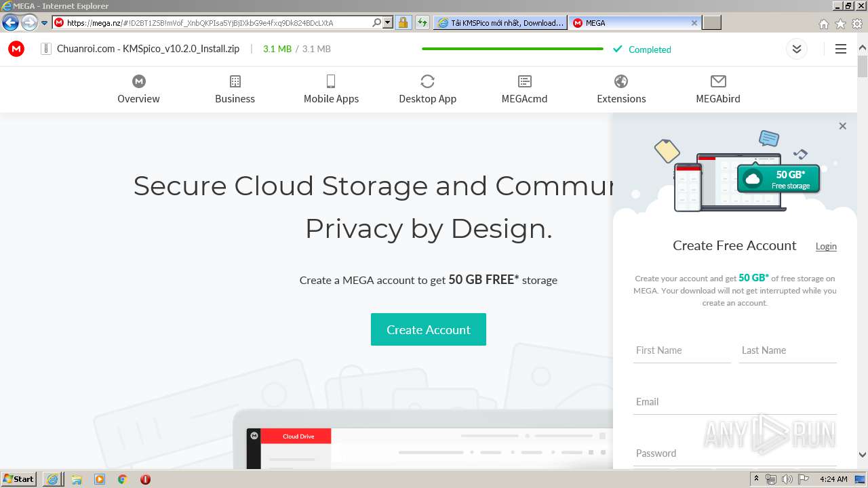Click the Cloud Drive label in preview
Screen dimensions: 868x488
click(x=298, y=436)
